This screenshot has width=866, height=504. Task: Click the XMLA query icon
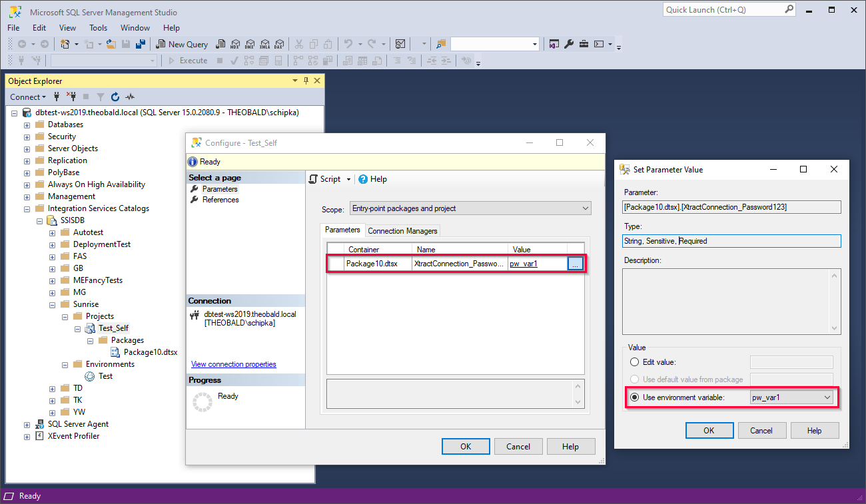tap(264, 44)
